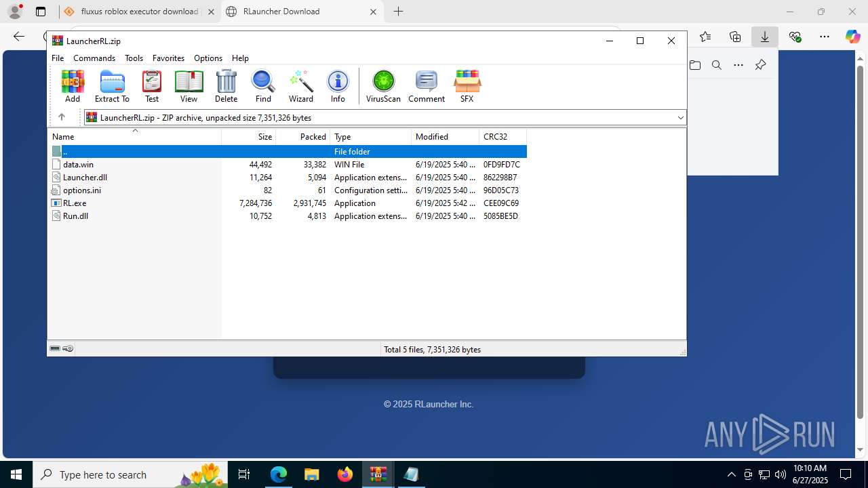This screenshot has width=868, height=488.
Task: Open the Help menu
Action: click(x=240, y=58)
